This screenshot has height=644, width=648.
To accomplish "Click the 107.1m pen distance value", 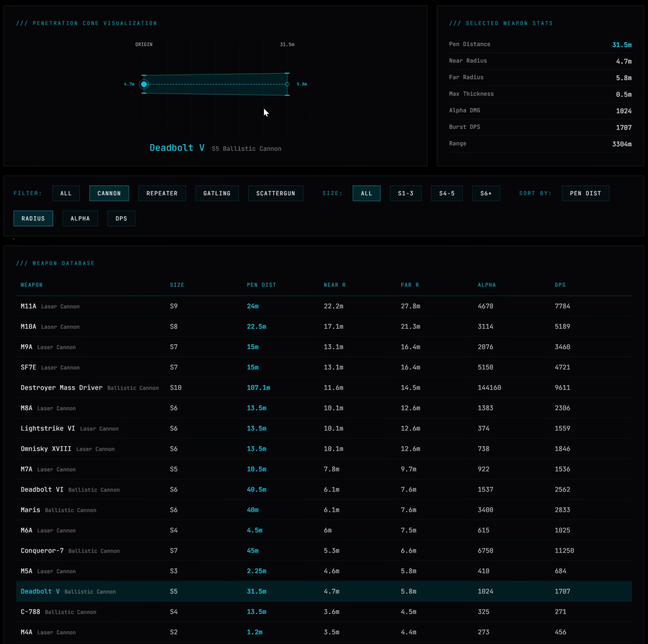I will (258, 388).
